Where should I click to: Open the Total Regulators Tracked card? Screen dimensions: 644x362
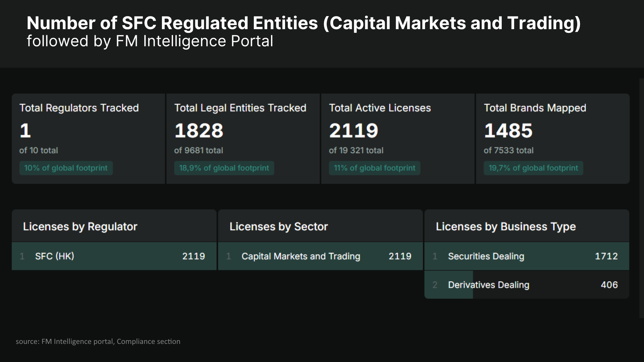pos(88,138)
